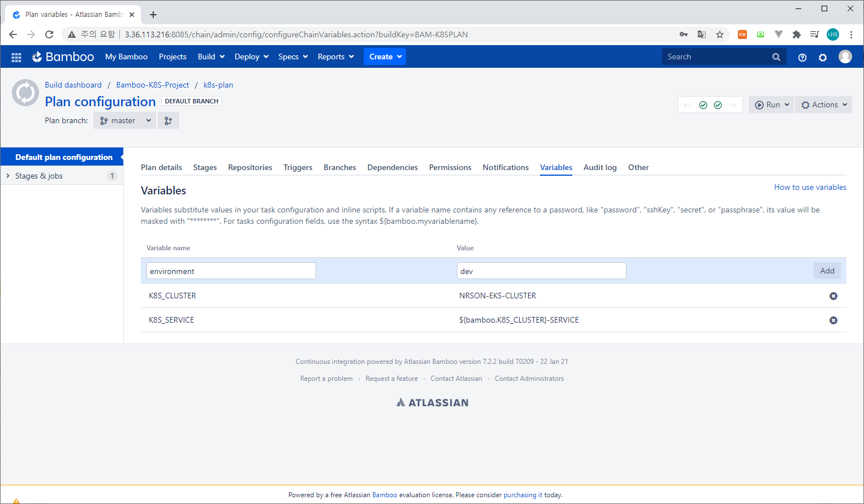Open Bamboo-K8S-Project breadcrumb
The image size is (864, 504).
(x=153, y=85)
